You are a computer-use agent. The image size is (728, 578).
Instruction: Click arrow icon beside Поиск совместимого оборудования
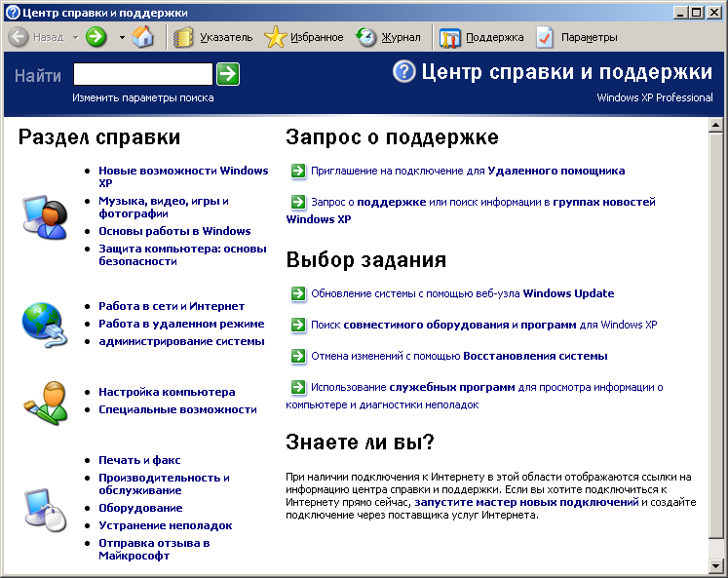click(x=298, y=325)
